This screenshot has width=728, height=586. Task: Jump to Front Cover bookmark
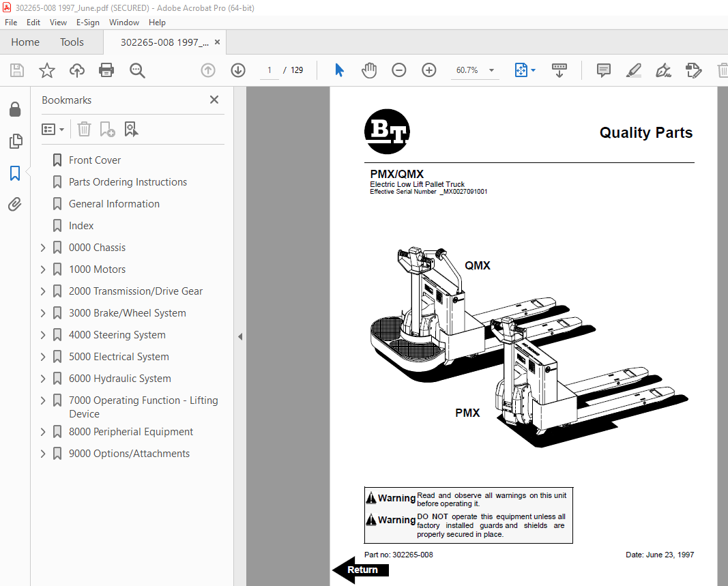[95, 160]
